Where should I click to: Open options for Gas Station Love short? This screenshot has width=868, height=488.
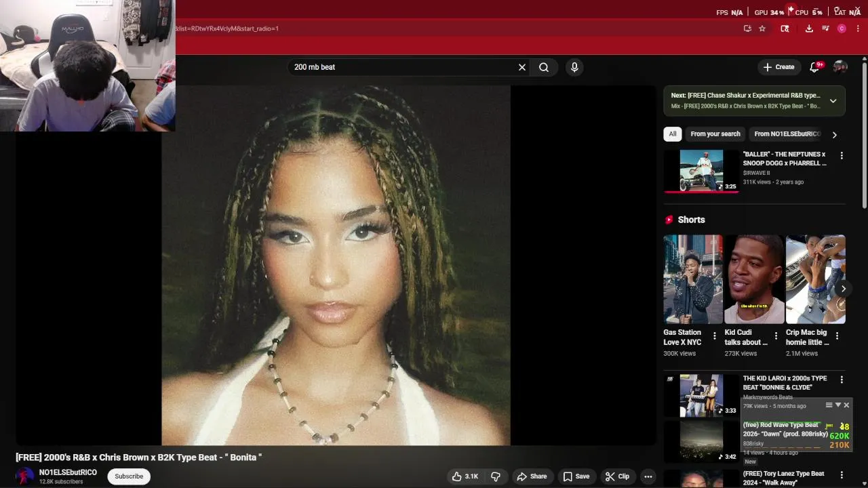(x=714, y=335)
